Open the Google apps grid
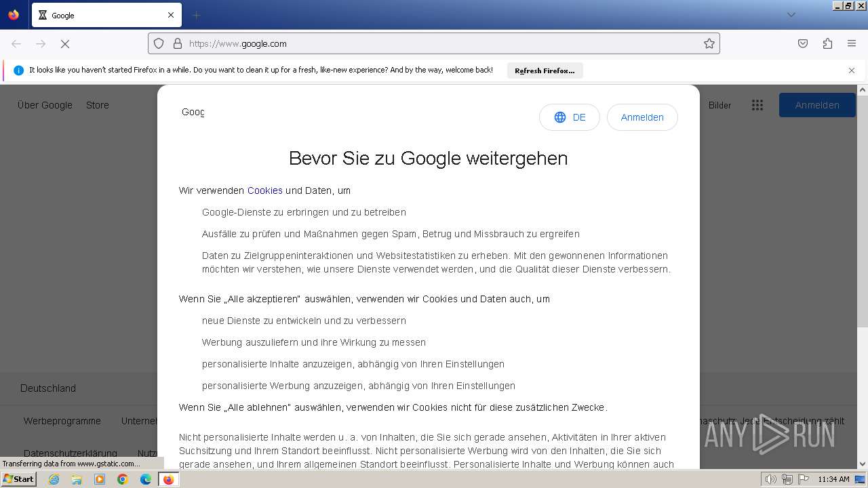Viewport: 868px width, 488px height. (x=757, y=105)
